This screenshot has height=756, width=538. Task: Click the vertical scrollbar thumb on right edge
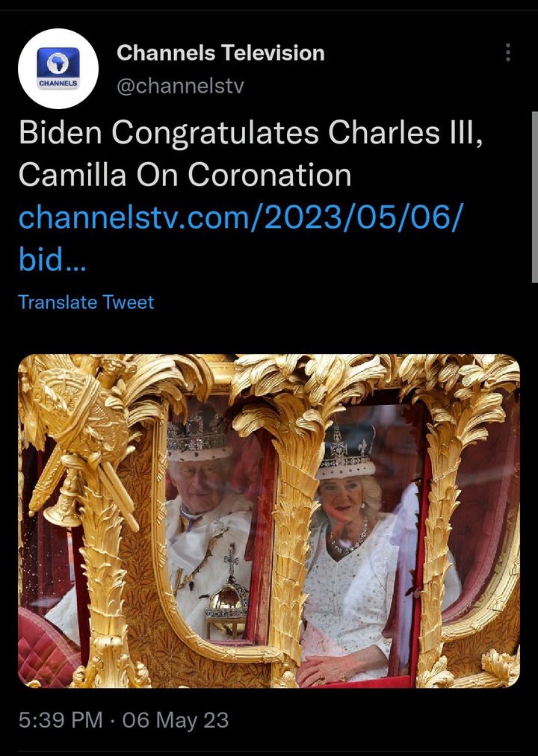[534, 196]
